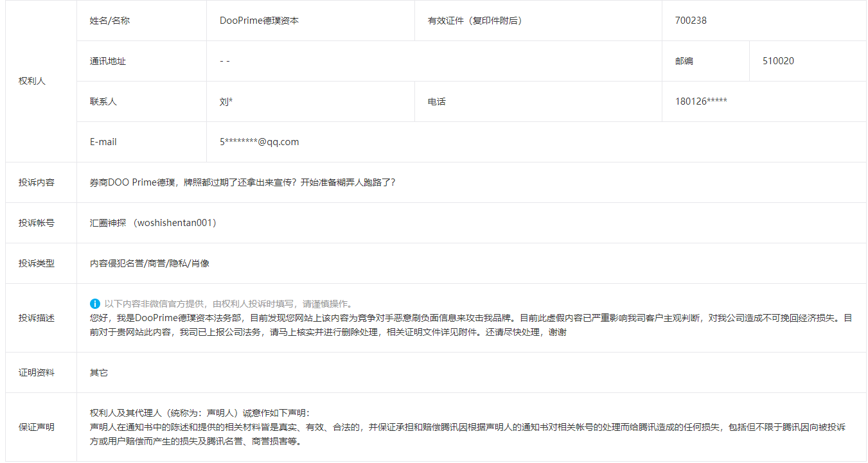868x463 pixels.
Task: Click the 保证声明 row header
Action: 37,427
